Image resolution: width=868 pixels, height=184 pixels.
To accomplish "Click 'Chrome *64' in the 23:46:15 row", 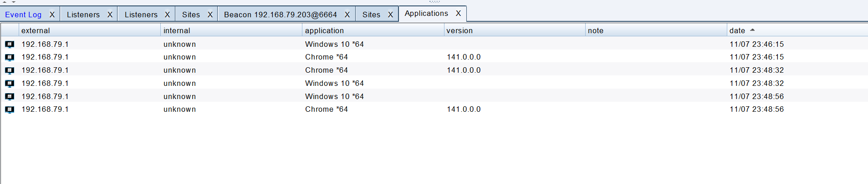I will [327, 57].
